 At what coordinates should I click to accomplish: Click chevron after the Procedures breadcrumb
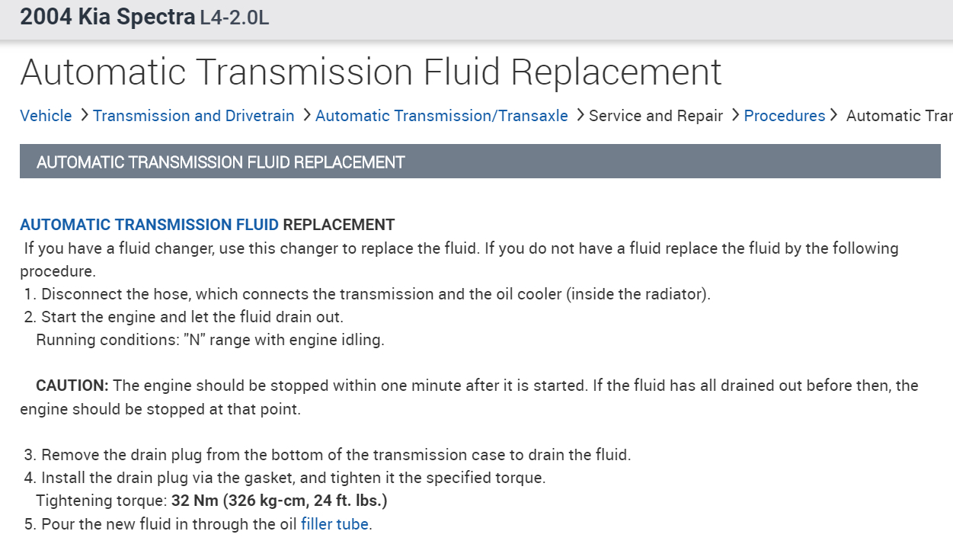(x=834, y=116)
